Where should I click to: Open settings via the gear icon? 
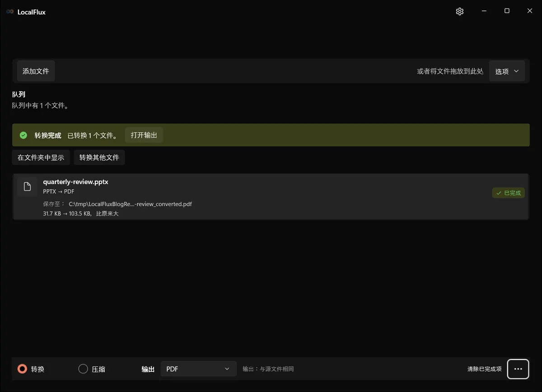click(460, 12)
